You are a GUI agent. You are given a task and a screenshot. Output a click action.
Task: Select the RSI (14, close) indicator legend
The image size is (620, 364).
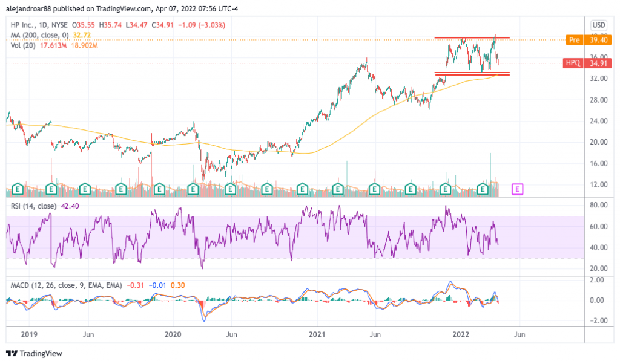click(33, 206)
